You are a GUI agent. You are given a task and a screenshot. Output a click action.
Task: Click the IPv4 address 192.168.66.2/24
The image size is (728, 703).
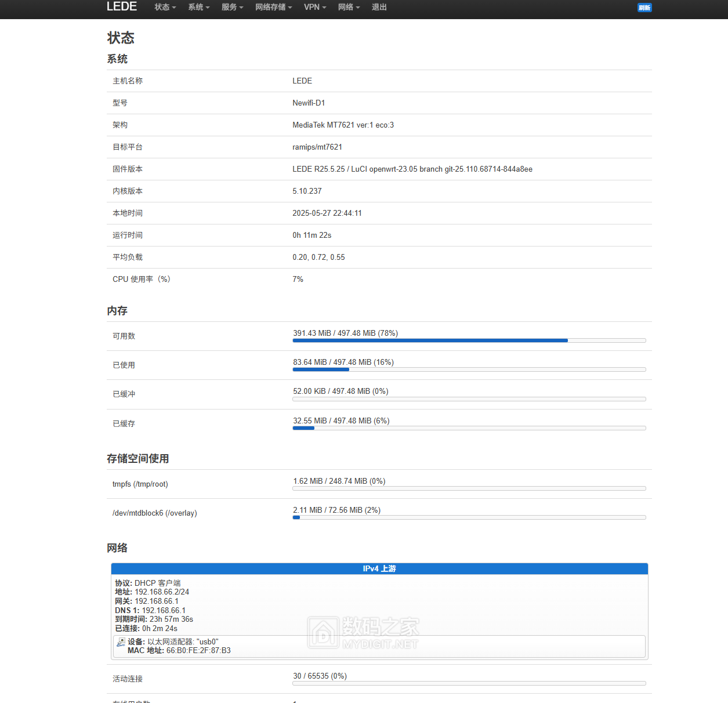pos(162,592)
